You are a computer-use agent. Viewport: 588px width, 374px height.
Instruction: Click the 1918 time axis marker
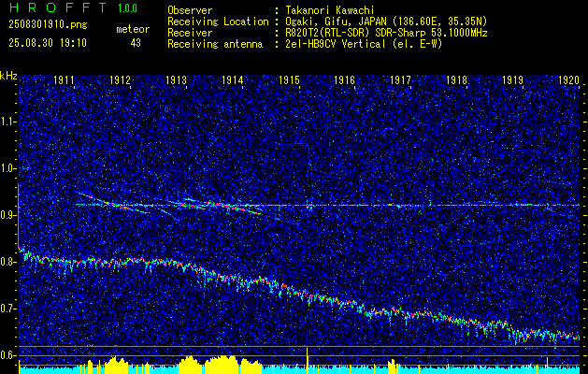pos(457,79)
